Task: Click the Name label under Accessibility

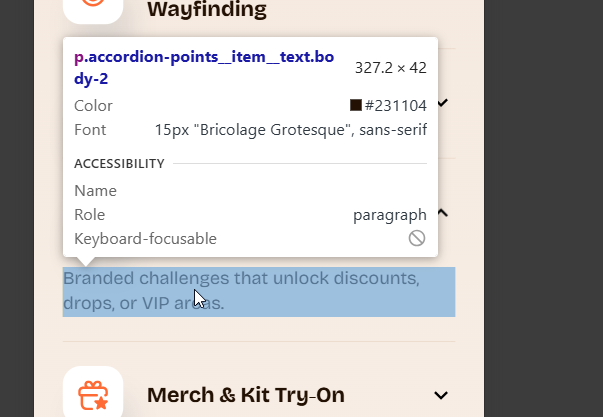Action: (x=95, y=190)
